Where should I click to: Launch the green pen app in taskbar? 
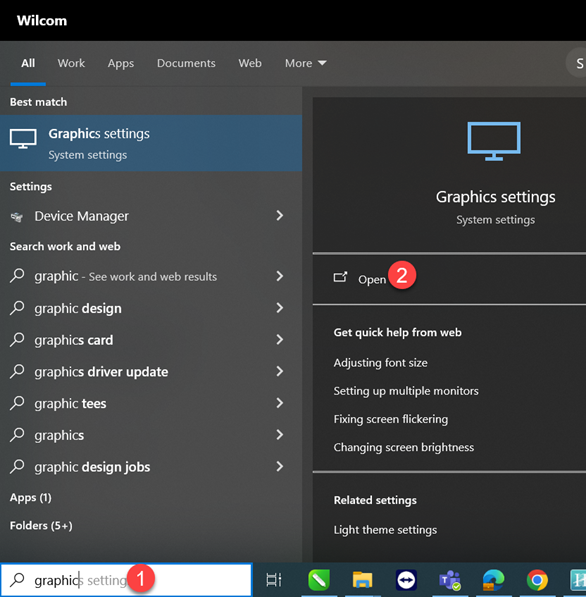coord(319,580)
